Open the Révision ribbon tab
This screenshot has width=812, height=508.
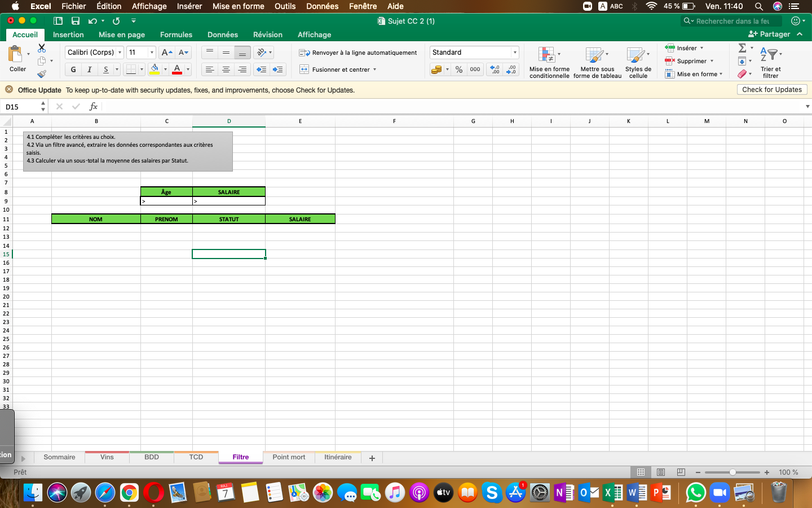coord(268,34)
